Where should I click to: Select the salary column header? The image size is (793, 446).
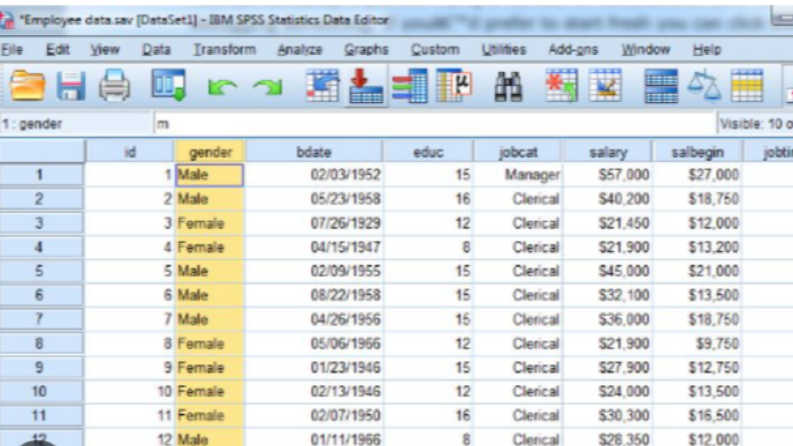click(x=608, y=152)
